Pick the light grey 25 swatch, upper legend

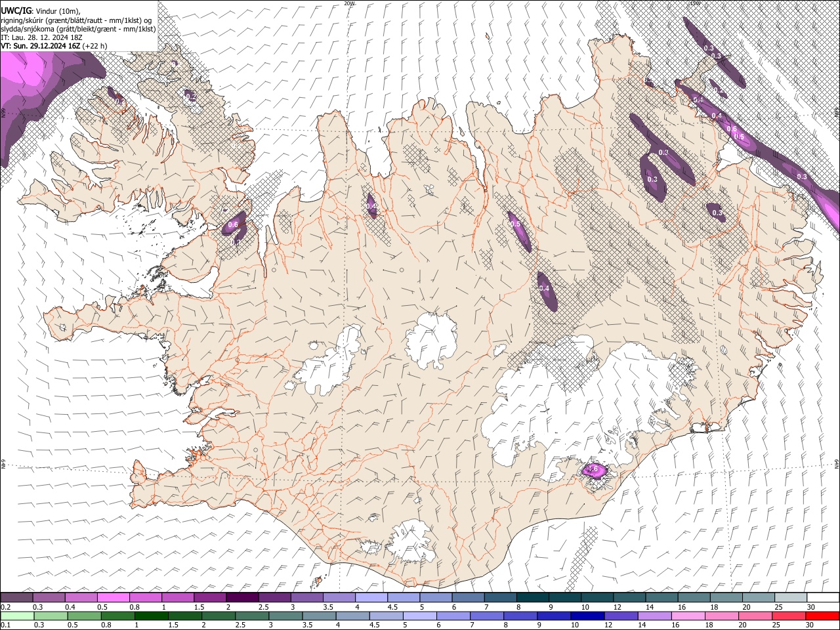click(x=791, y=597)
